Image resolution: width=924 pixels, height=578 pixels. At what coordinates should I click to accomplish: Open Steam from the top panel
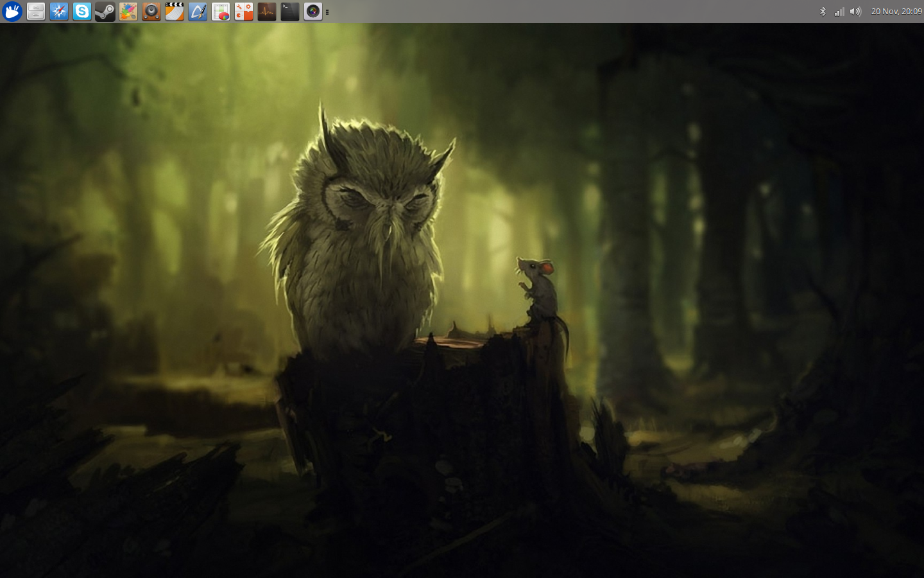click(105, 12)
